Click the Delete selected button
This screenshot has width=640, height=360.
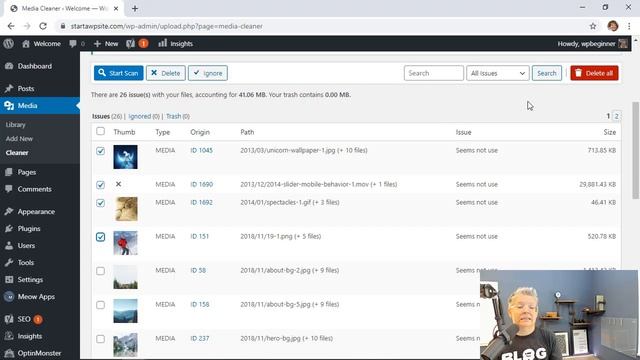(165, 73)
